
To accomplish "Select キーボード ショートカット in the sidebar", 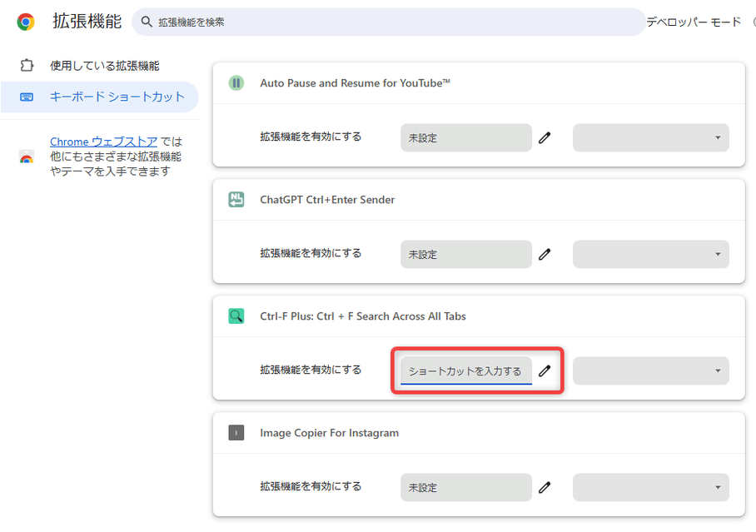I will click(100, 97).
